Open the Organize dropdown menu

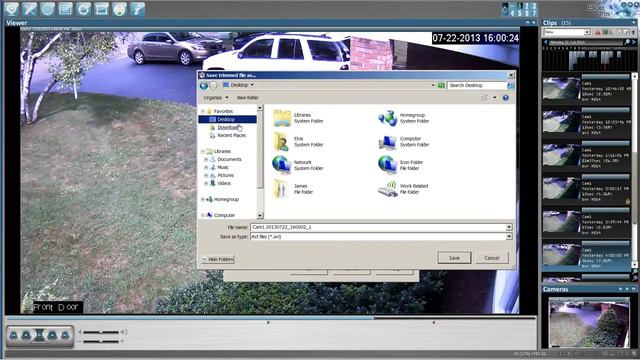pos(216,98)
